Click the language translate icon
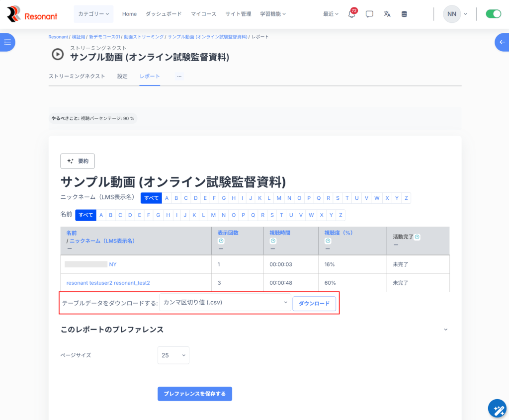This screenshot has height=420, width=509. pos(387,14)
